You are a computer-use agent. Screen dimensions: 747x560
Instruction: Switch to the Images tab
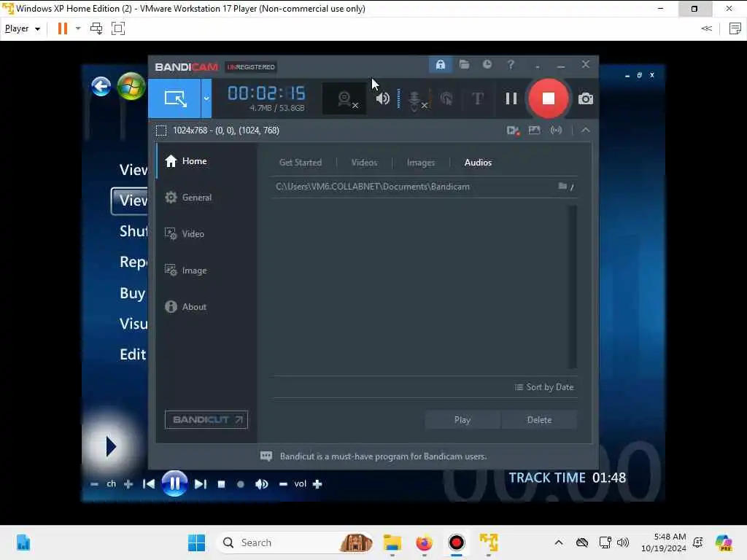tap(421, 163)
